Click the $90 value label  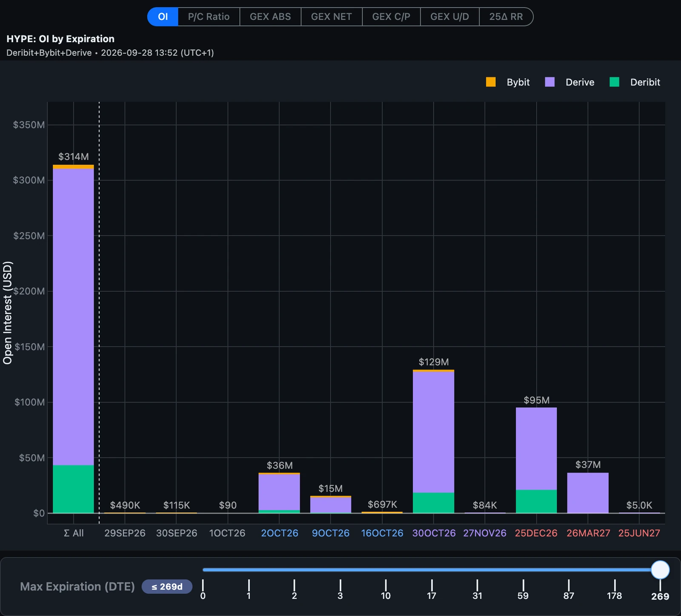pos(228,505)
